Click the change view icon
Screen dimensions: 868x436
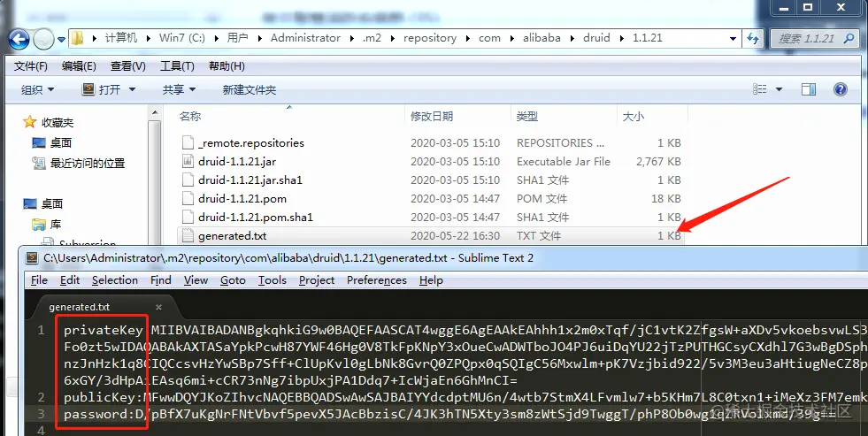(759, 89)
